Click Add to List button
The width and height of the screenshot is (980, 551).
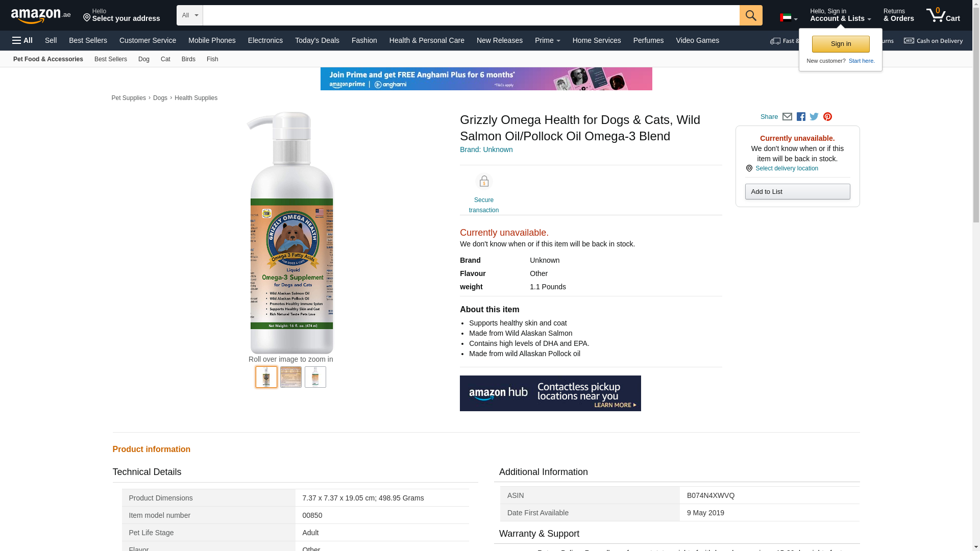(797, 192)
